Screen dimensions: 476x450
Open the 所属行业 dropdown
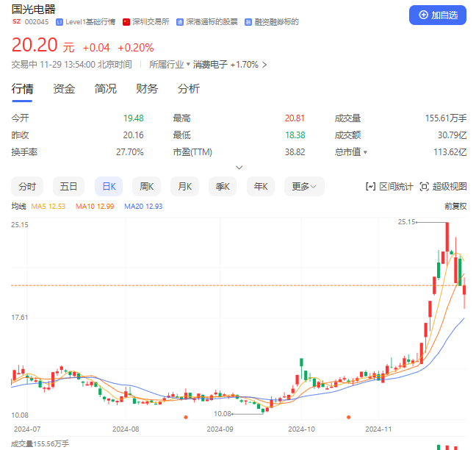pos(170,65)
